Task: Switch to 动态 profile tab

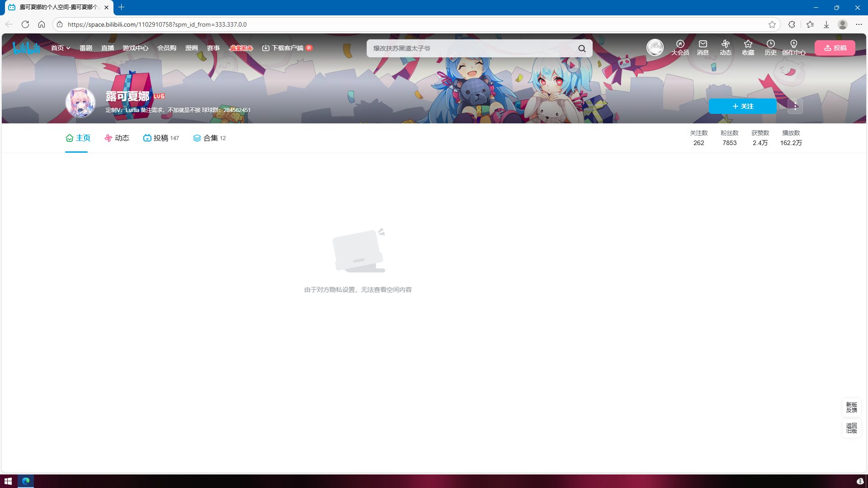Action: [117, 138]
